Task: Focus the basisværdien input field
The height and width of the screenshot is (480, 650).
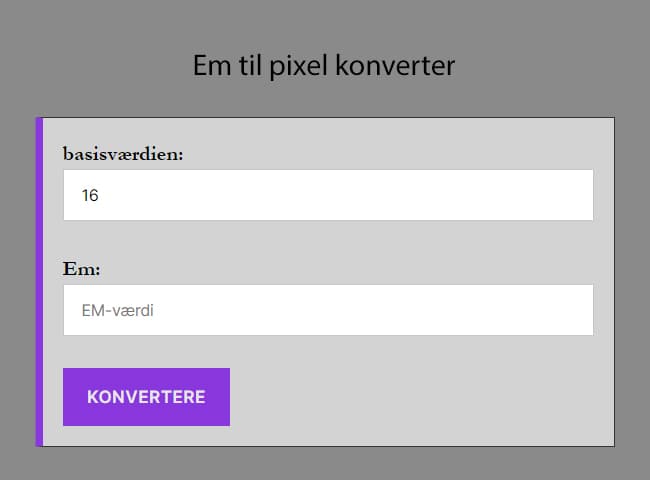Action: (328, 195)
